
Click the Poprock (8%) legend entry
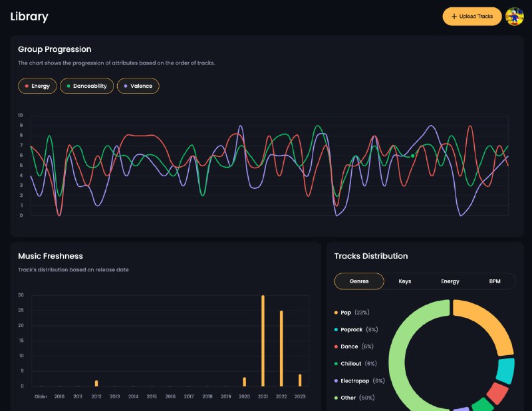tap(356, 329)
